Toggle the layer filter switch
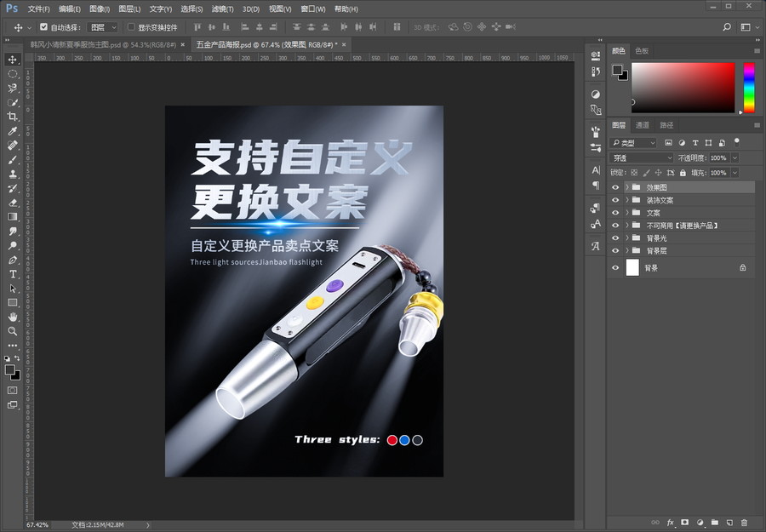Viewport: 766px width, 532px height. [737, 142]
